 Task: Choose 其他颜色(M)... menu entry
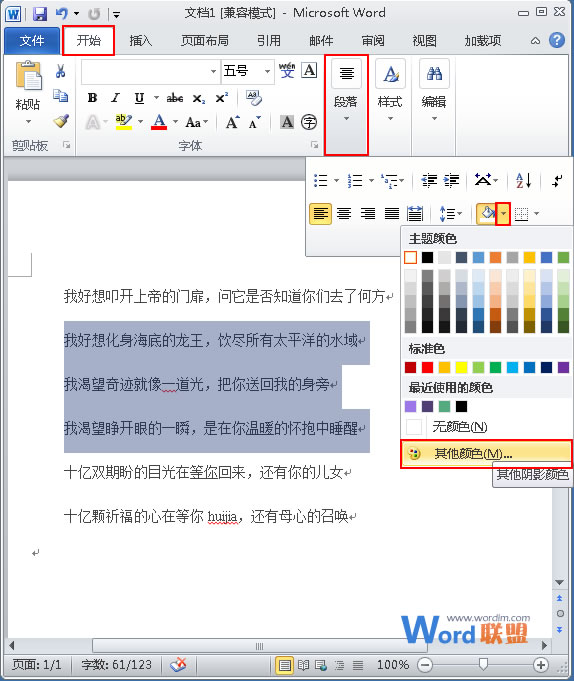click(x=485, y=454)
